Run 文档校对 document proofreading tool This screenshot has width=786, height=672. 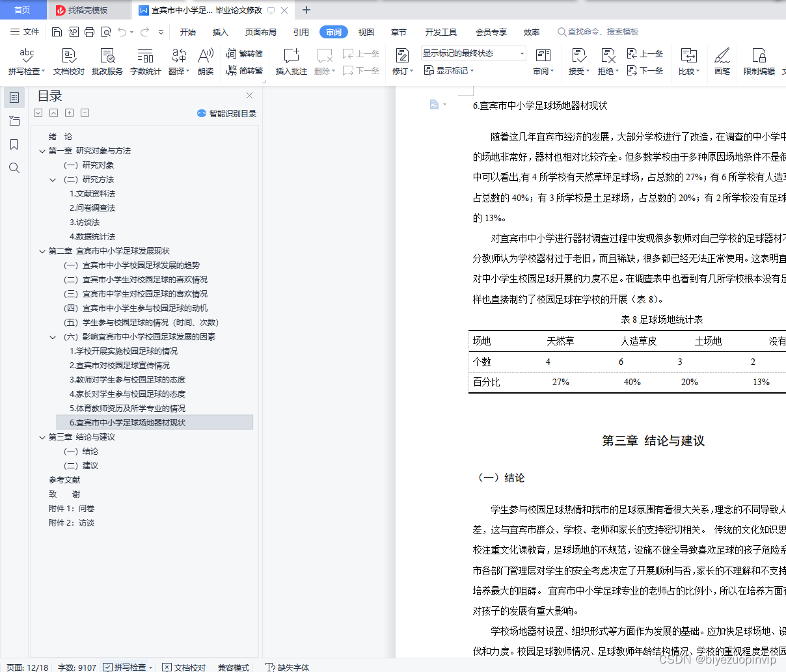(x=69, y=62)
